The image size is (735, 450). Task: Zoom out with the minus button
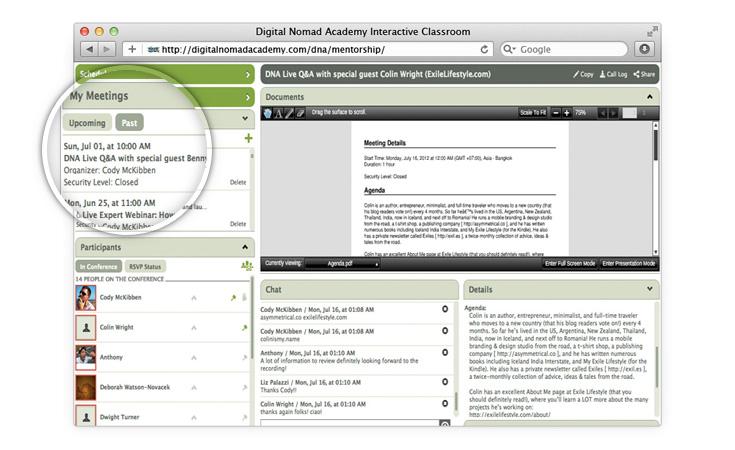pyautogui.click(x=556, y=113)
